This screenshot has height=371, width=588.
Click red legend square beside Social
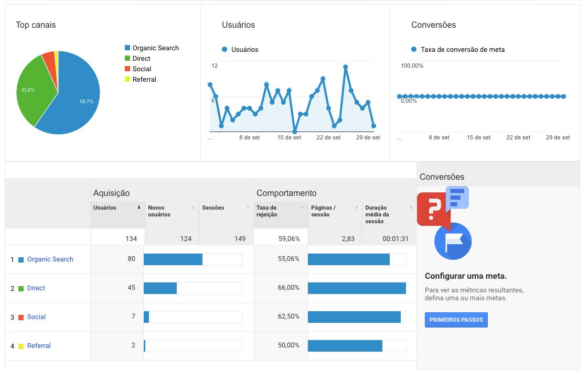(127, 69)
